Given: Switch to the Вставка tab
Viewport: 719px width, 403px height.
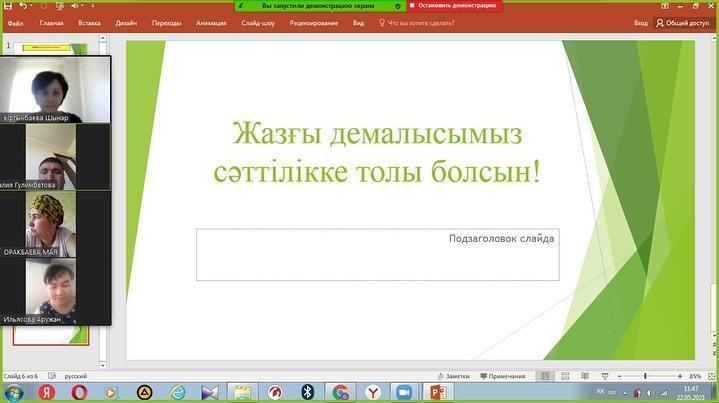Looking at the screenshot, I should pyautogui.click(x=89, y=23).
